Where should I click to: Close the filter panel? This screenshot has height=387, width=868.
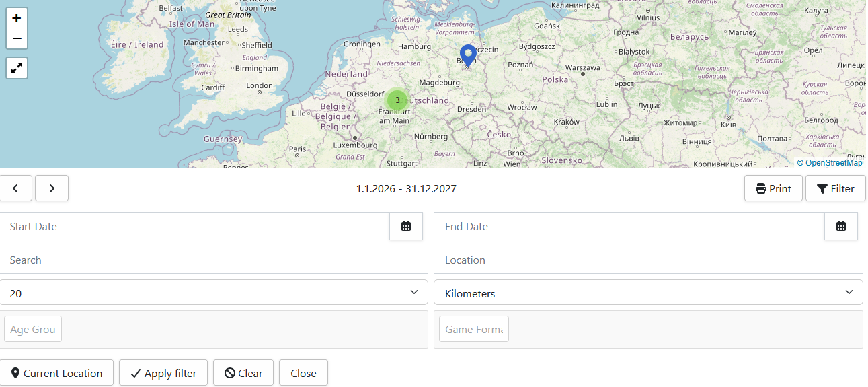tap(303, 373)
